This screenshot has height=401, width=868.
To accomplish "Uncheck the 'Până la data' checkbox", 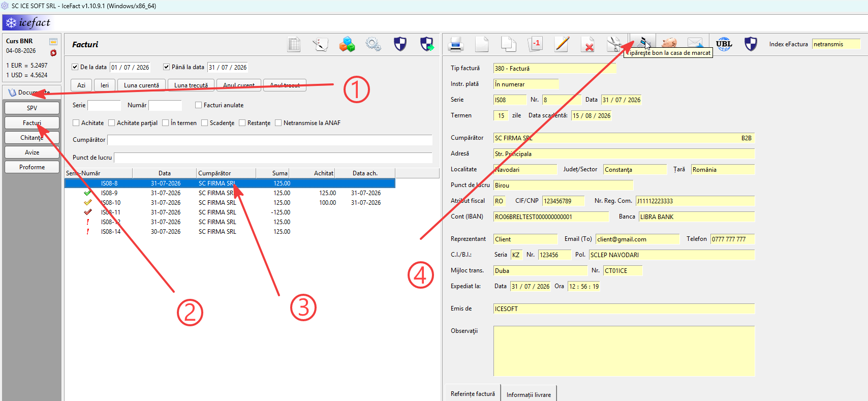I will pyautogui.click(x=166, y=67).
